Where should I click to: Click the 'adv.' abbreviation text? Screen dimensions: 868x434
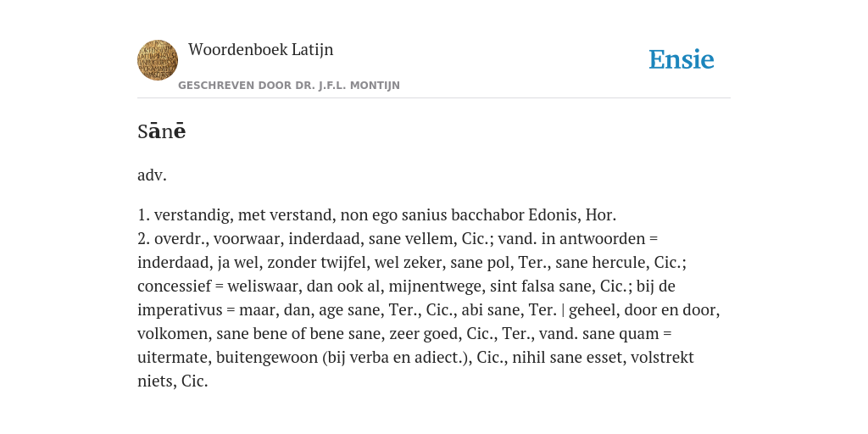coord(153,175)
